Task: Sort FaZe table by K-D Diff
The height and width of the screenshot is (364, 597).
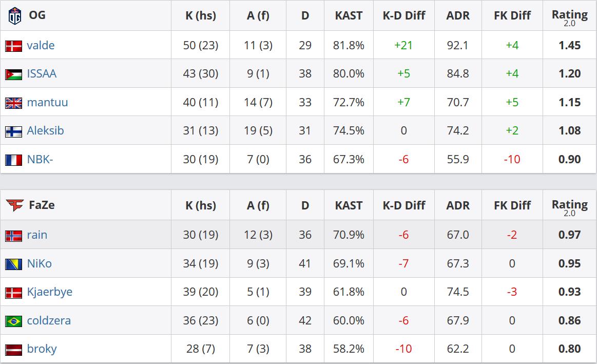Action: tap(404, 205)
